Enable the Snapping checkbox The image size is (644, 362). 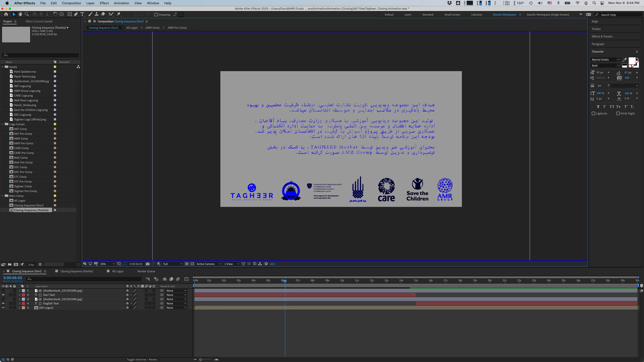pos(156,15)
